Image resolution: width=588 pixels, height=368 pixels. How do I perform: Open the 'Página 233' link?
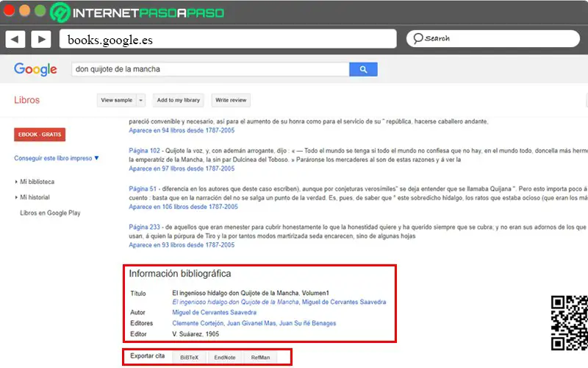pyautogui.click(x=144, y=227)
